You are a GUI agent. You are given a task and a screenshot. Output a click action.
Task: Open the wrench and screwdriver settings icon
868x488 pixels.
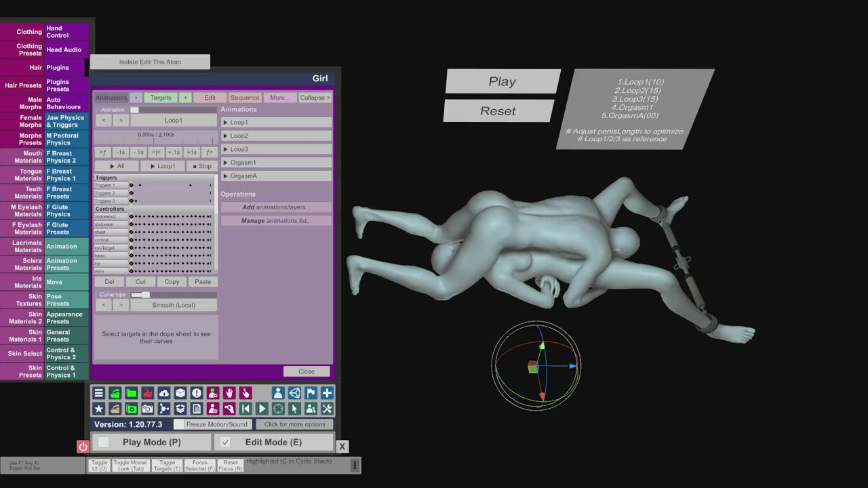coord(327,409)
